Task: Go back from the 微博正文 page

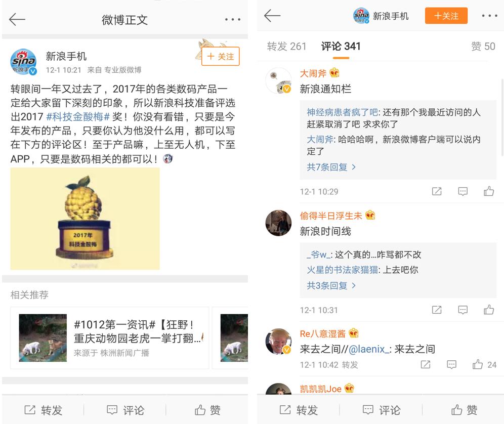Action: [x=17, y=20]
